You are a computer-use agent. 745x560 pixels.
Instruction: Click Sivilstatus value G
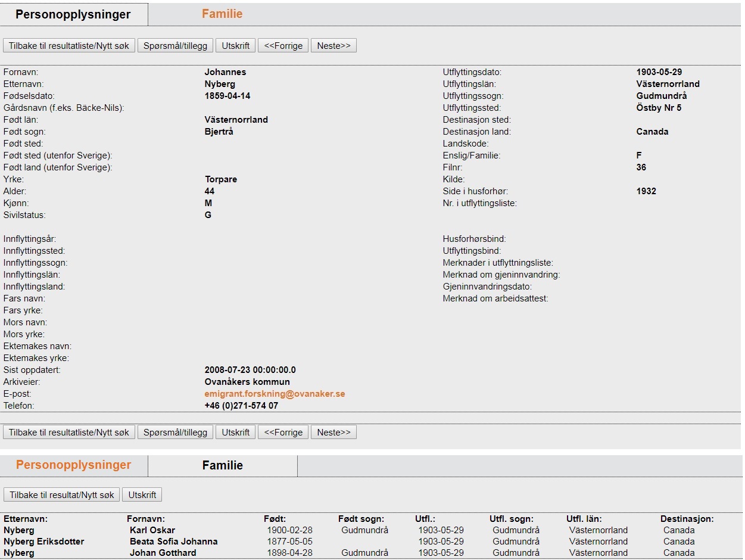pyautogui.click(x=208, y=215)
